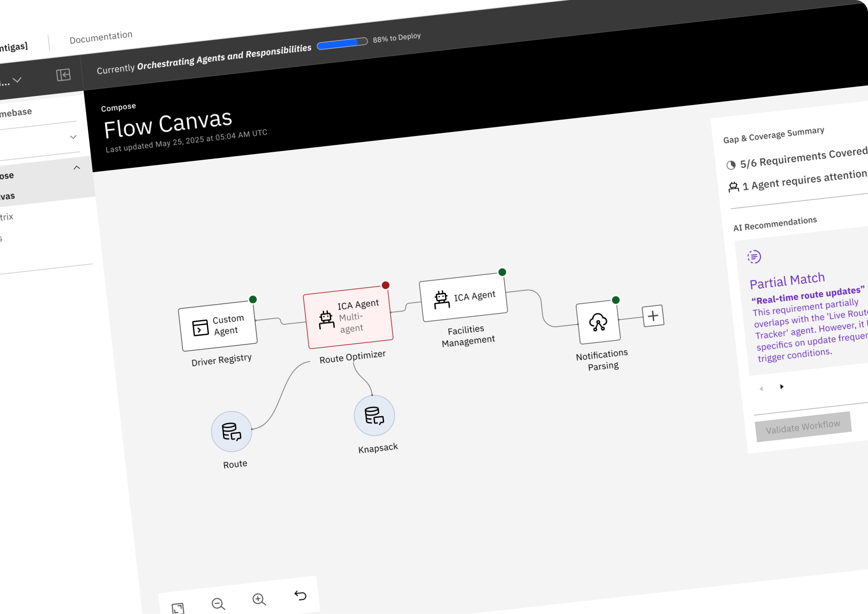Image resolution: width=868 pixels, height=614 pixels.
Task: Open the Documentation tab
Action: point(101,37)
